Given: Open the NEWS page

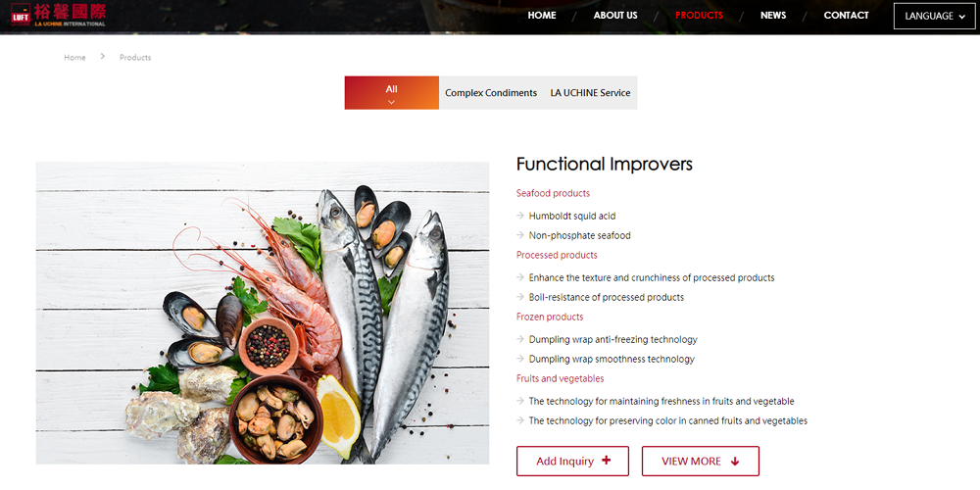Looking at the screenshot, I should 773,16.
